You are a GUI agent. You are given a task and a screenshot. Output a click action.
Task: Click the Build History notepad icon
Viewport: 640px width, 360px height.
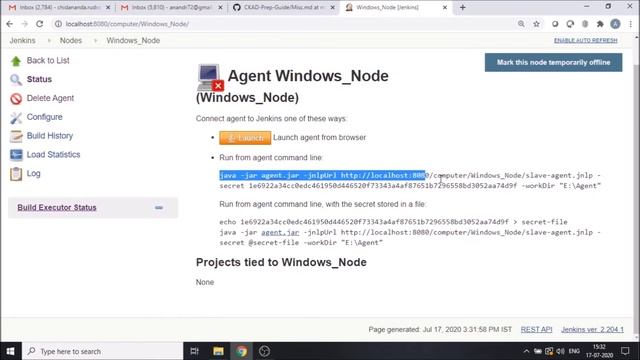[x=16, y=136]
